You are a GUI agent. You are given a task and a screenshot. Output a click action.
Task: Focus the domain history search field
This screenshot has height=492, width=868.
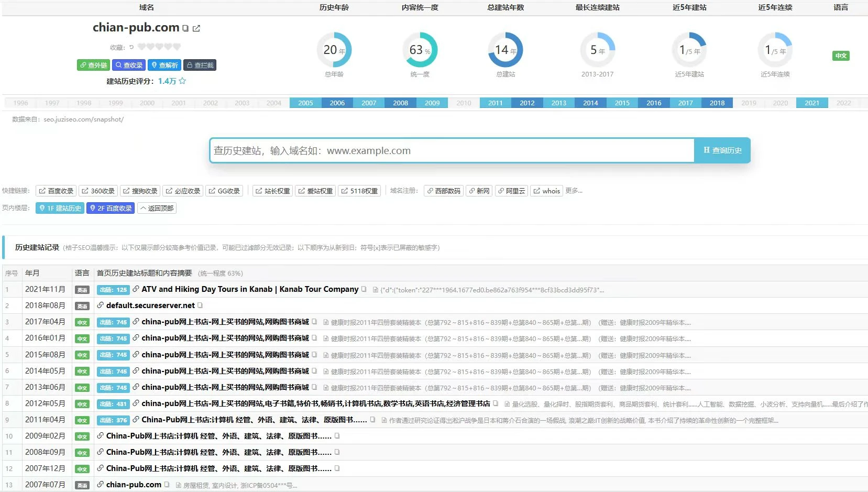pyautogui.click(x=452, y=151)
